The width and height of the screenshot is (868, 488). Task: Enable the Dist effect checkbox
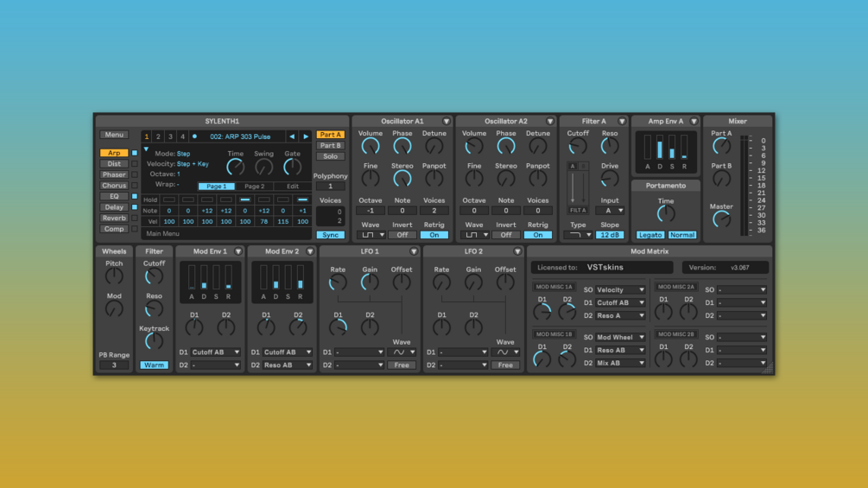tap(135, 164)
